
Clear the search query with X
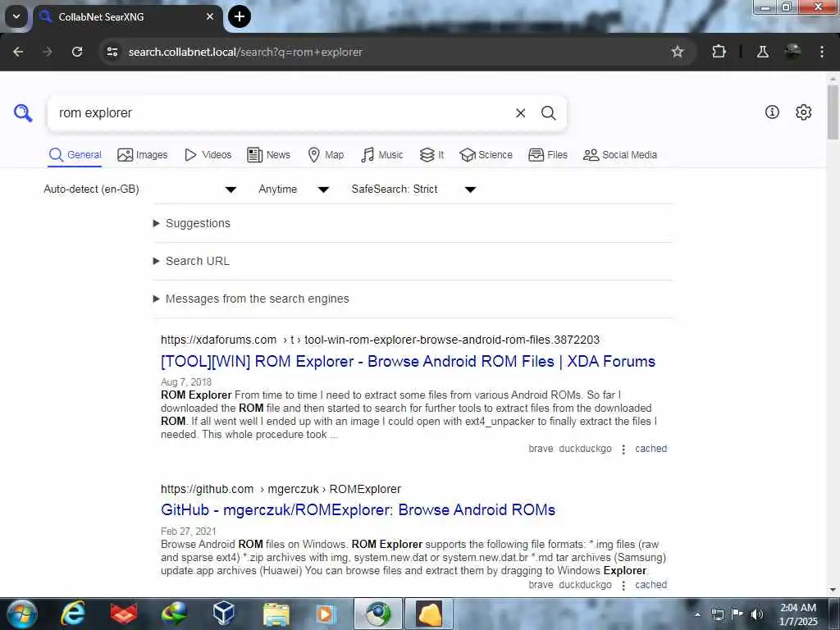click(x=520, y=113)
